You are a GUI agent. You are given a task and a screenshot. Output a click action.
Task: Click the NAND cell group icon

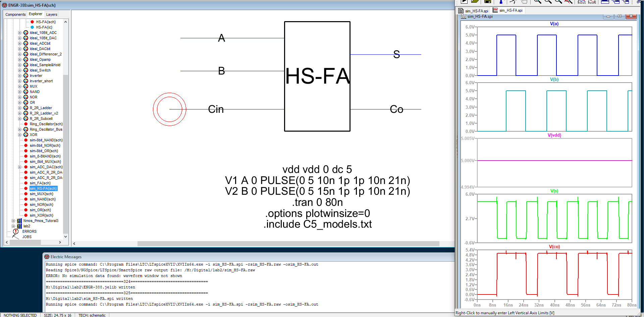click(x=26, y=92)
